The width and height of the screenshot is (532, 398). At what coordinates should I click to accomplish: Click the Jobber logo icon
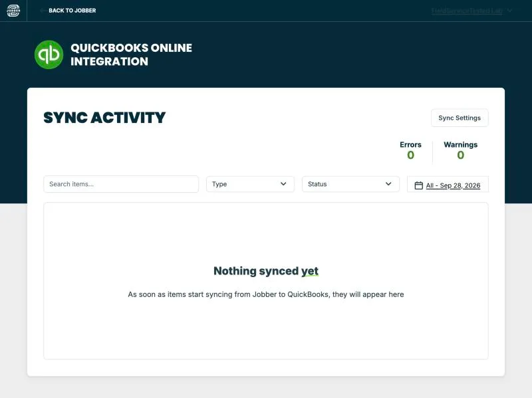[x=13, y=11]
